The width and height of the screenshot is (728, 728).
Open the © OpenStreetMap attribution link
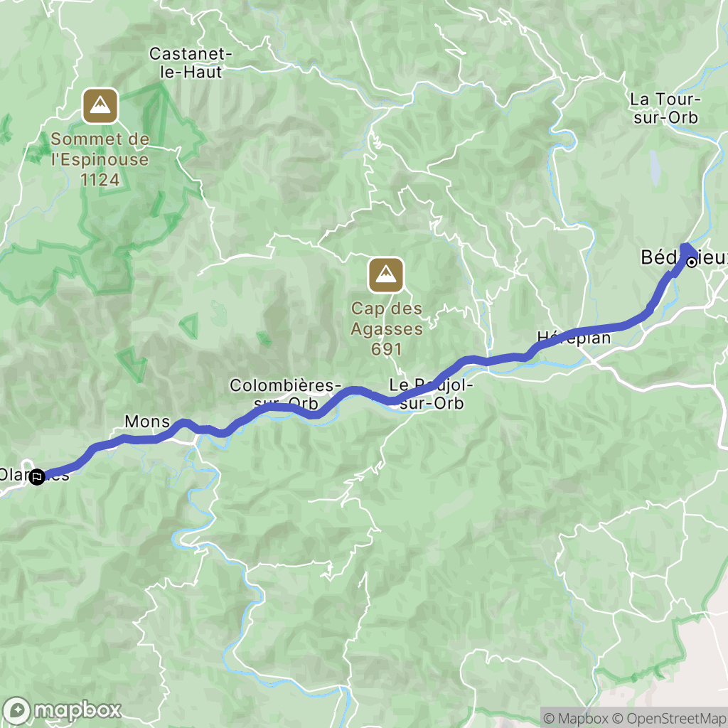pos(669,718)
